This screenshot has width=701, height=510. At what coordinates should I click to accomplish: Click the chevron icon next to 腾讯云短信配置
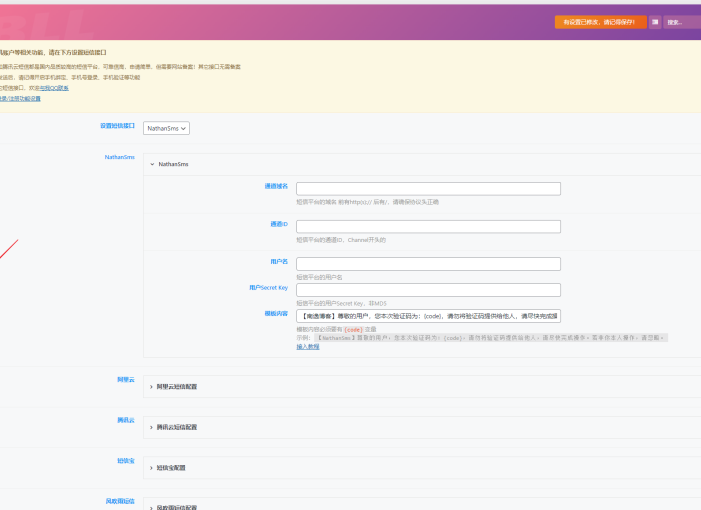pos(151,427)
